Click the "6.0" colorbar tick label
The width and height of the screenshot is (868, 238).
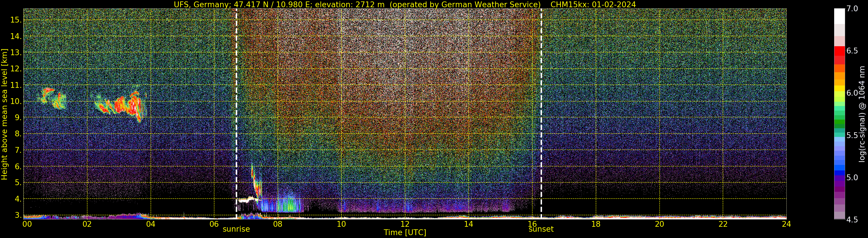click(852, 93)
